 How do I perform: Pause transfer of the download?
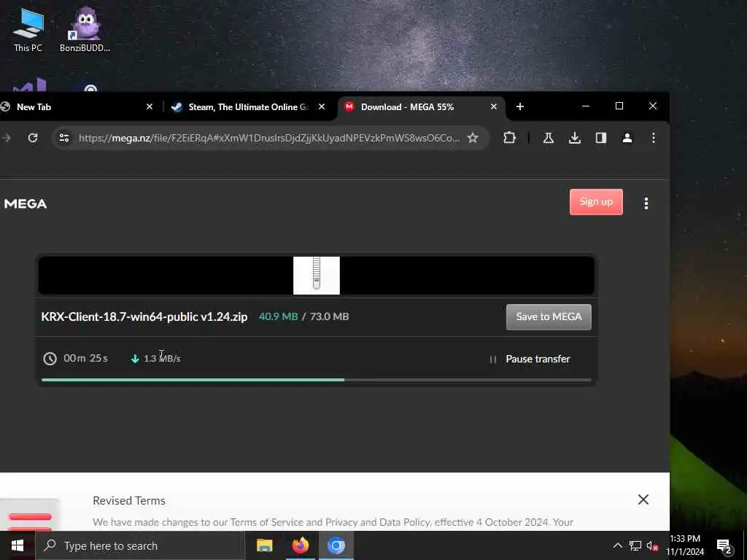[x=530, y=359]
